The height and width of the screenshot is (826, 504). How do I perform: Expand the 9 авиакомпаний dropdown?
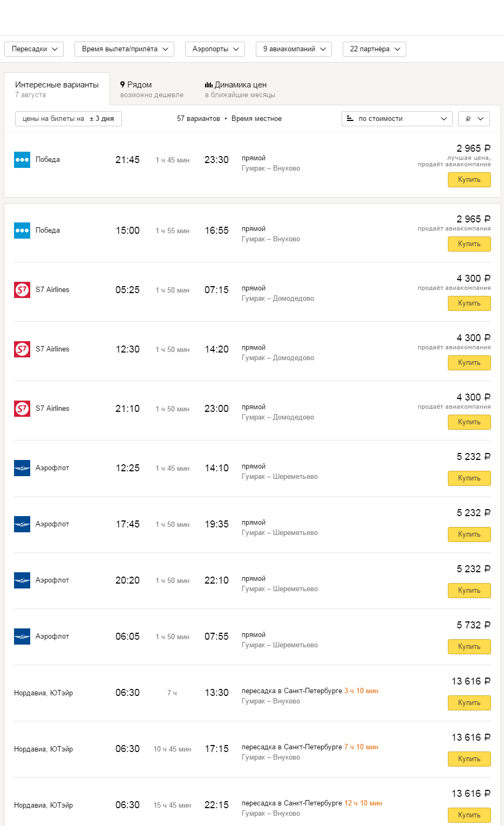[294, 49]
